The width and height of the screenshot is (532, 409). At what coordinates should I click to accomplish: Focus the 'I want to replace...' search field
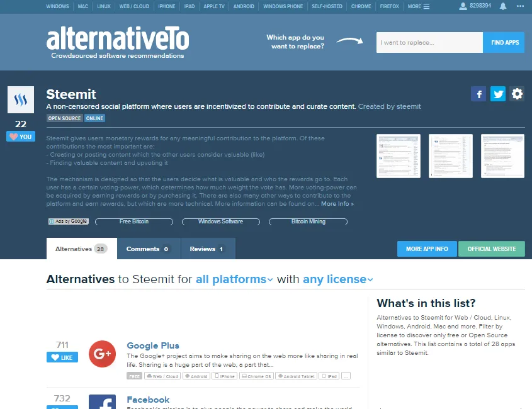click(x=429, y=42)
